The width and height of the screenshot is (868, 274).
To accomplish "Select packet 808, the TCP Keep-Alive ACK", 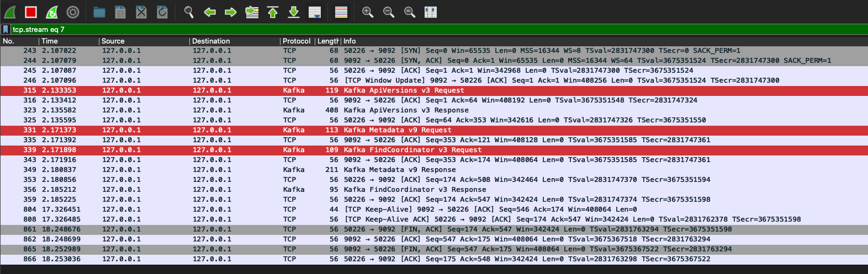I will click(434, 219).
